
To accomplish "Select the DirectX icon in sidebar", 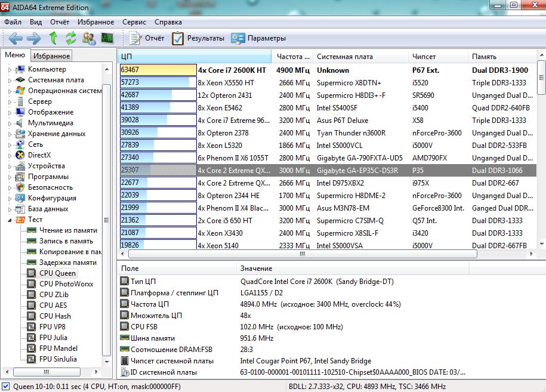I will pos(20,155).
